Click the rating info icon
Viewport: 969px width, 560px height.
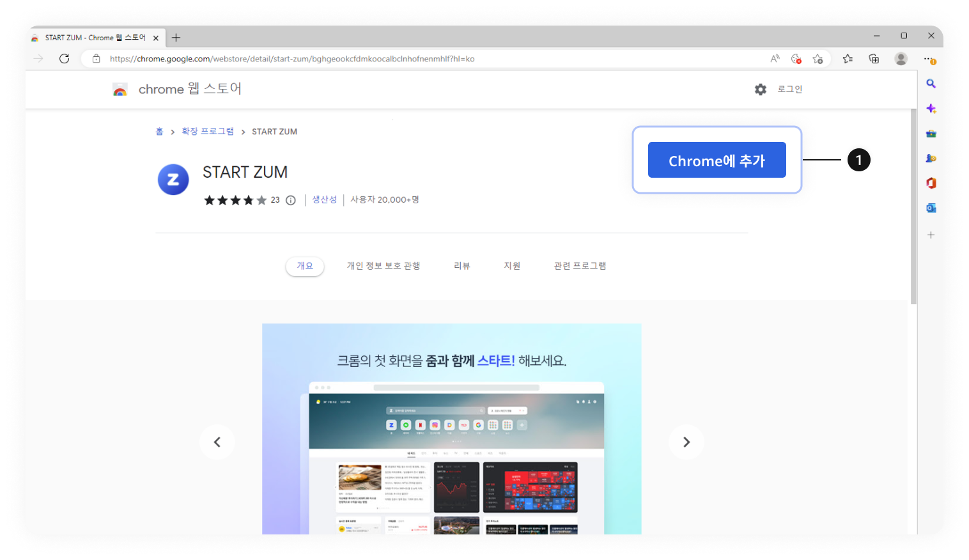pyautogui.click(x=291, y=200)
